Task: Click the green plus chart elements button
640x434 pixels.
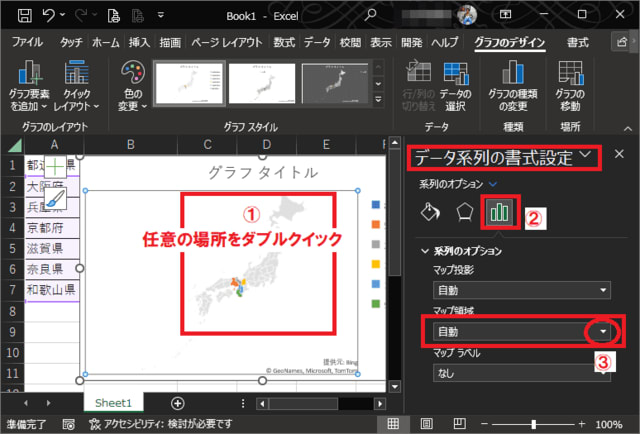Action: click(x=56, y=166)
